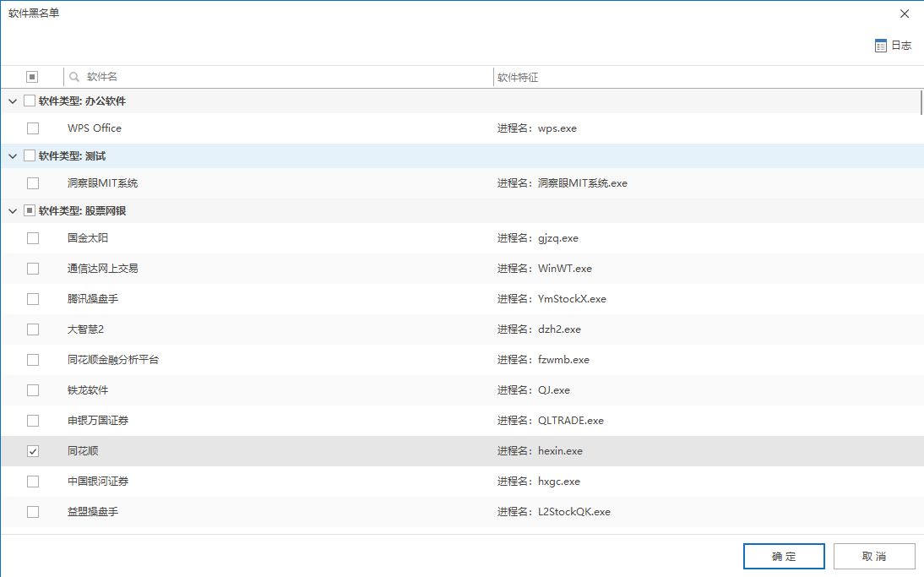
Task: Select the WPS Office row name
Action: (95, 128)
